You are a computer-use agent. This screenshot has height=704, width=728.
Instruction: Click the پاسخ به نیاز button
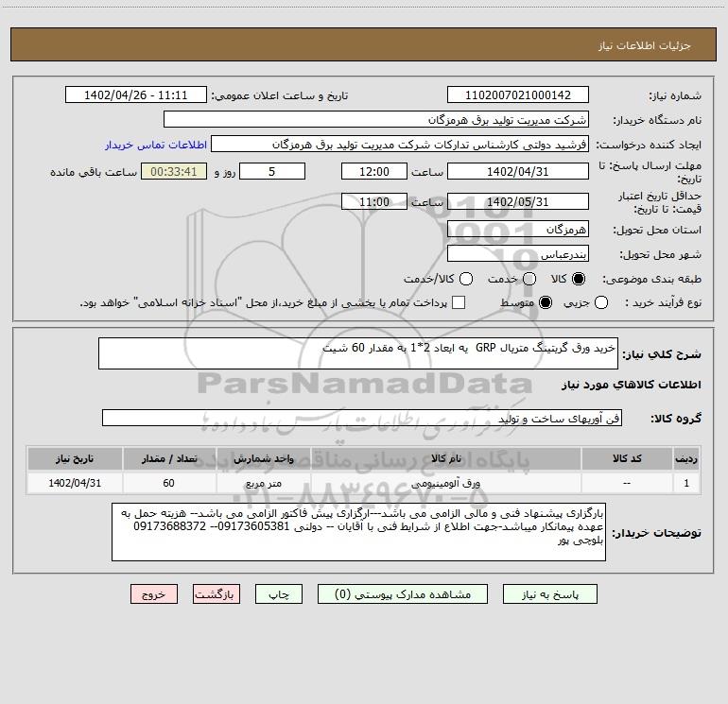[x=549, y=594]
